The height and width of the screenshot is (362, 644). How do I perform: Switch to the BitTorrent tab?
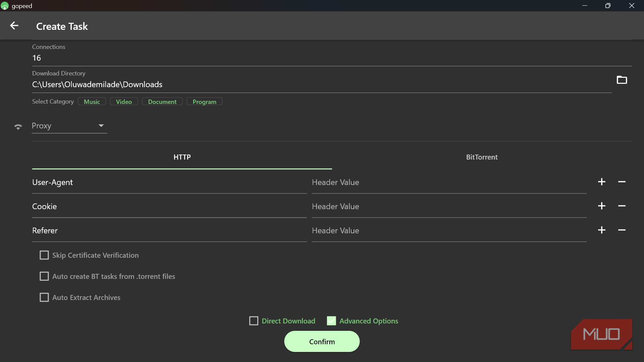click(482, 157)
